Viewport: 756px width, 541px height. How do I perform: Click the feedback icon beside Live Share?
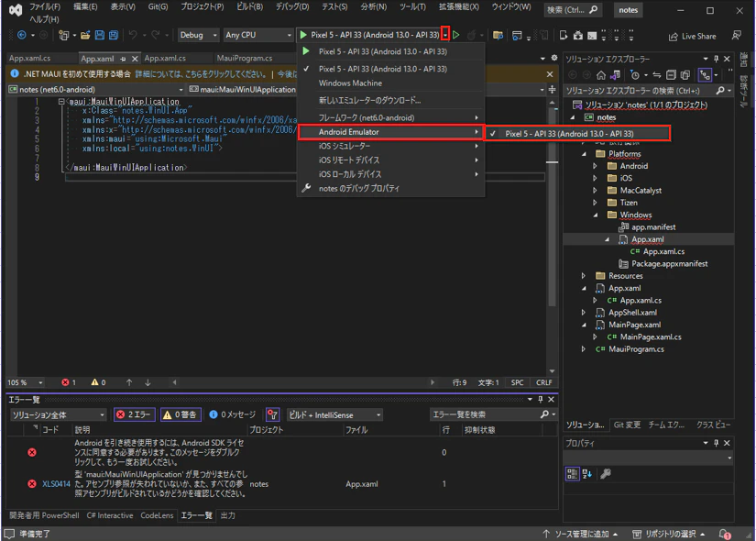point(736,35)
